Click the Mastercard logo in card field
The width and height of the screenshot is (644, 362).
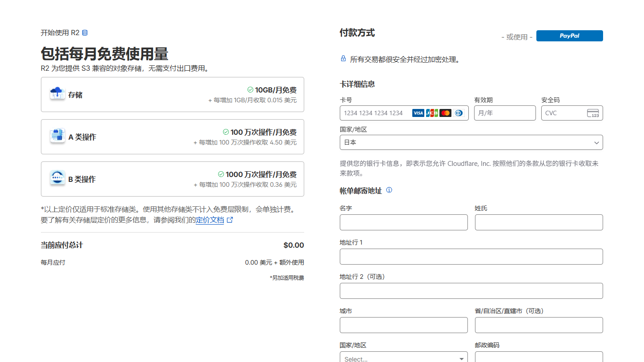tap(445, 113)
